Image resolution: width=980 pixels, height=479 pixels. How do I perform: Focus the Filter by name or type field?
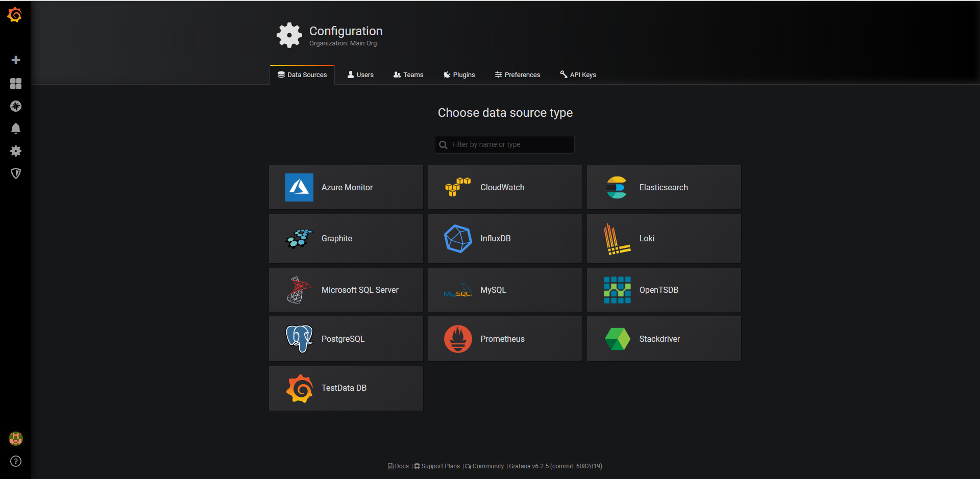point(504,144)
